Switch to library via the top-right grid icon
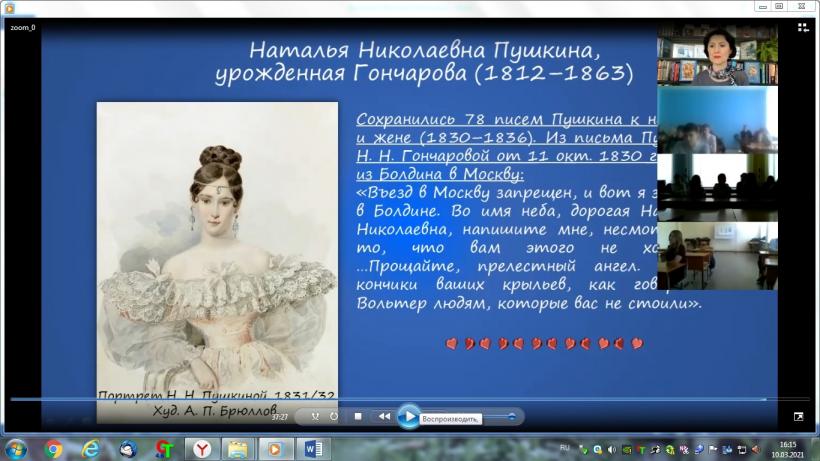The height and width of the screenshot is (461, 820). click(803, 28)
